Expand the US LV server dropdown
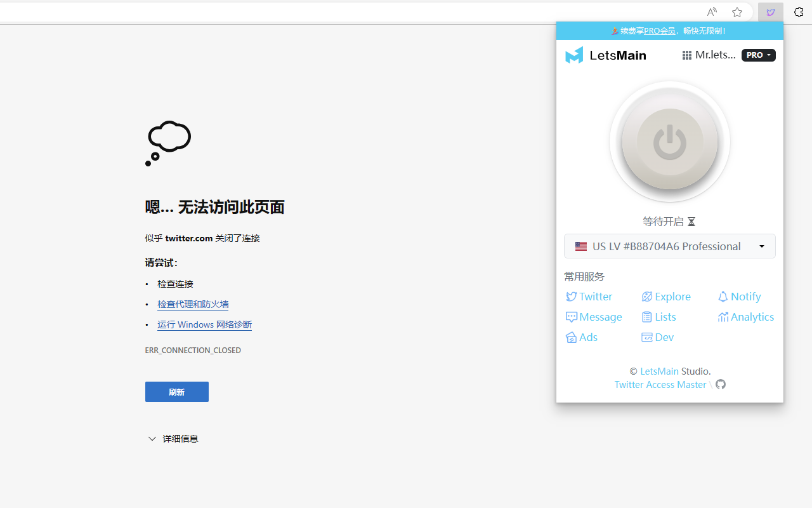The height and width of the screenshot is (508, 812). [x=669, y=246]
